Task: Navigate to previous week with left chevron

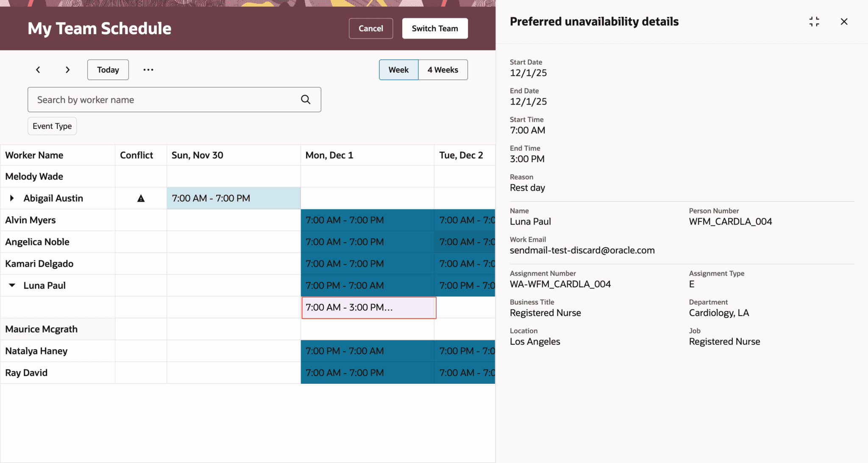Action: pyautogui.click(x=38, y=69)
